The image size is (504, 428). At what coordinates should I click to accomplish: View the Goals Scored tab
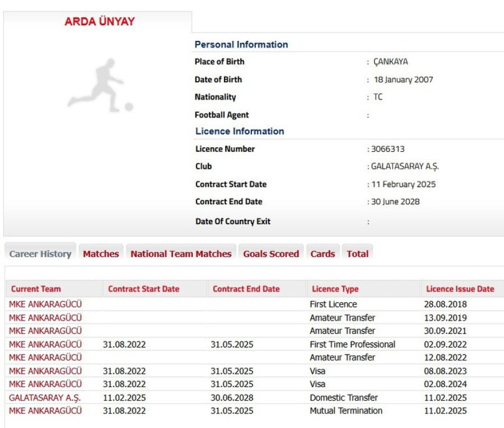pyautogui.click(x=271, y=254)
